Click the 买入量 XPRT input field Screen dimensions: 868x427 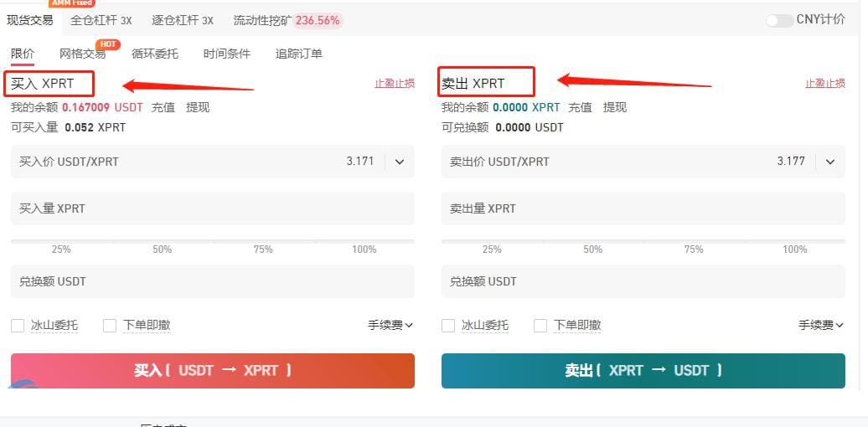pos(213,208)
